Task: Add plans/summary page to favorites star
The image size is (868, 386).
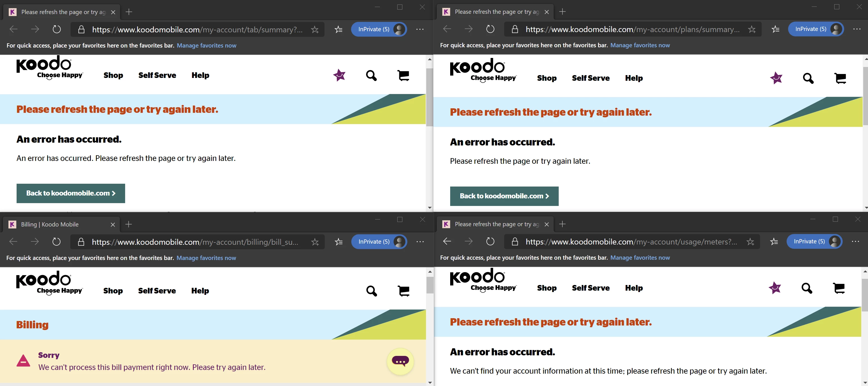Action: [751, 29]
